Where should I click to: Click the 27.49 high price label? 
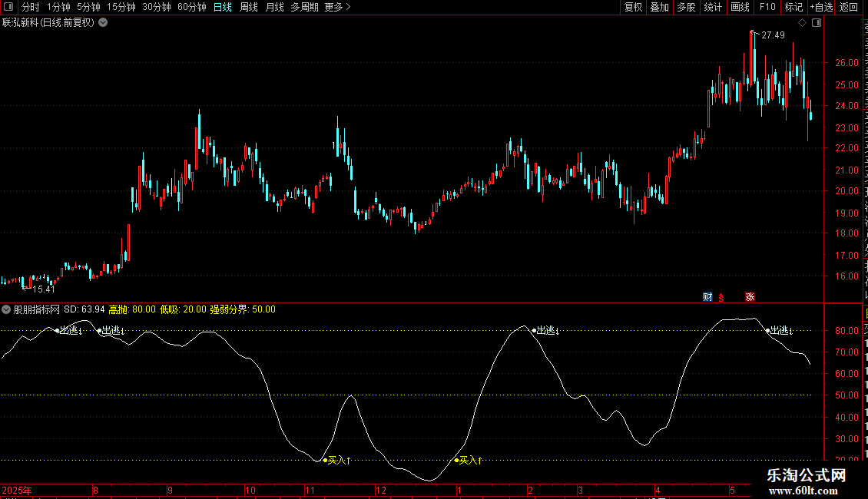coord(773,35)
